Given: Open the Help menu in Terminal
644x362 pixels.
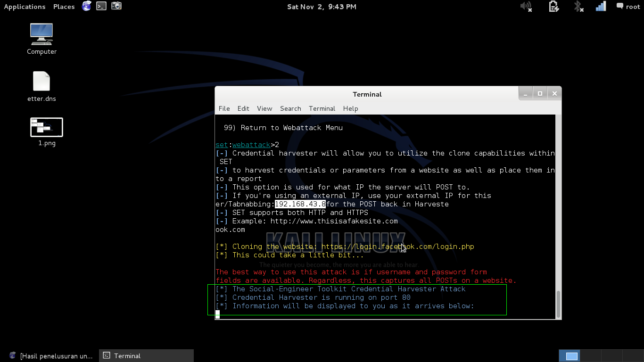Looking at the screenshot, I should point(351,108).
